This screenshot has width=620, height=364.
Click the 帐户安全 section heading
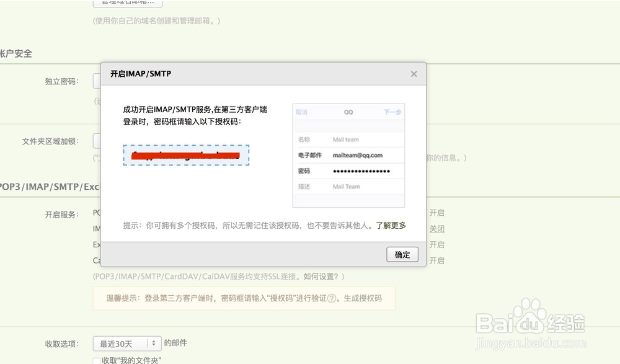[16, 53]
